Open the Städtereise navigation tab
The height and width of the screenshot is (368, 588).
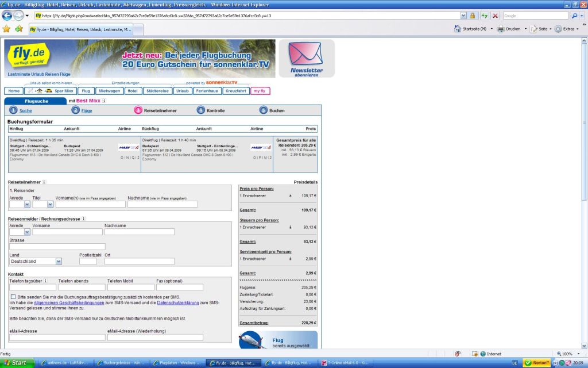coord(157,91)
